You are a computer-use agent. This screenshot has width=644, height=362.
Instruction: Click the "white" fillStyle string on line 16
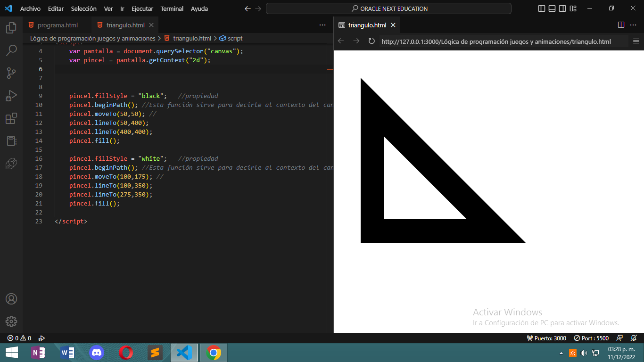tap(152, 158)
